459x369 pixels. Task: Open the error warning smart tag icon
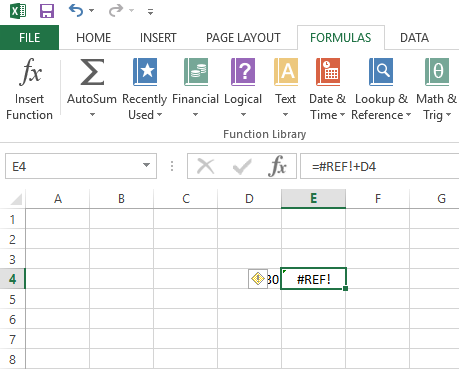tap(258, 279)
